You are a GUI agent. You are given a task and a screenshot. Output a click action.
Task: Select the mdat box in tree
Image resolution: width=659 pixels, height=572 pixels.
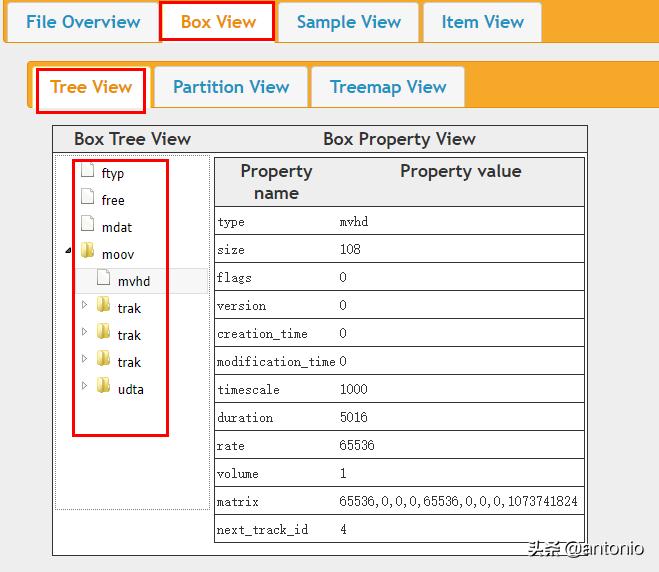coord(117,227)
